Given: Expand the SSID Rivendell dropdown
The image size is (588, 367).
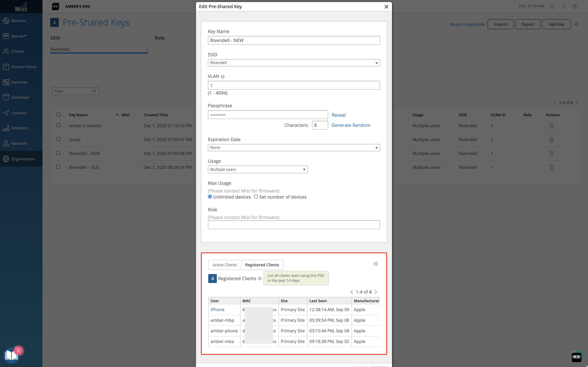Looking at the screenshot, I should tap(294, 63).
